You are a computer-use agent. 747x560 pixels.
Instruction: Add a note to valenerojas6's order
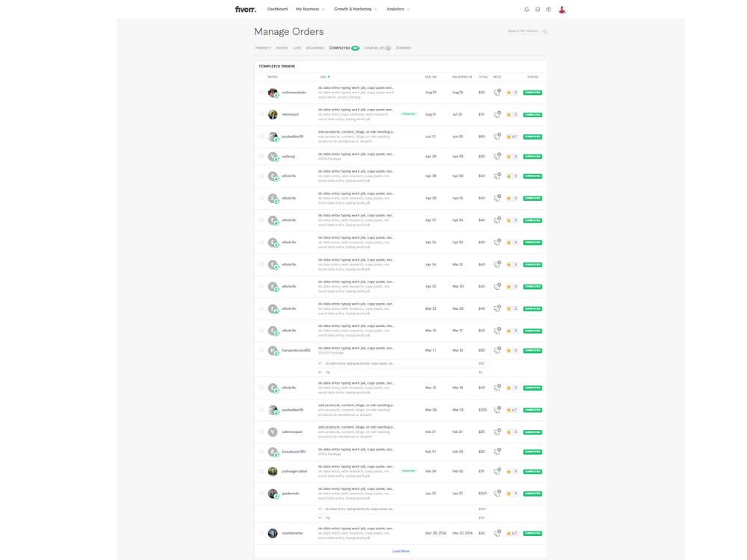pos(497,432)
